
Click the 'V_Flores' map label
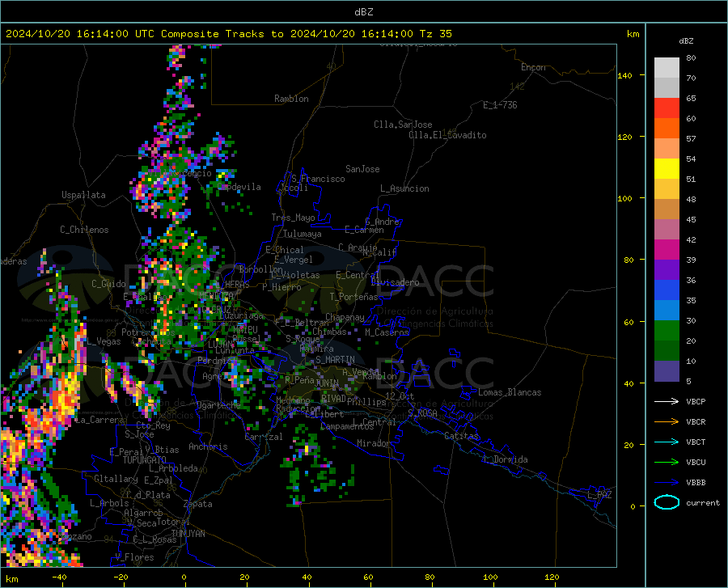[x=134, y=557]
